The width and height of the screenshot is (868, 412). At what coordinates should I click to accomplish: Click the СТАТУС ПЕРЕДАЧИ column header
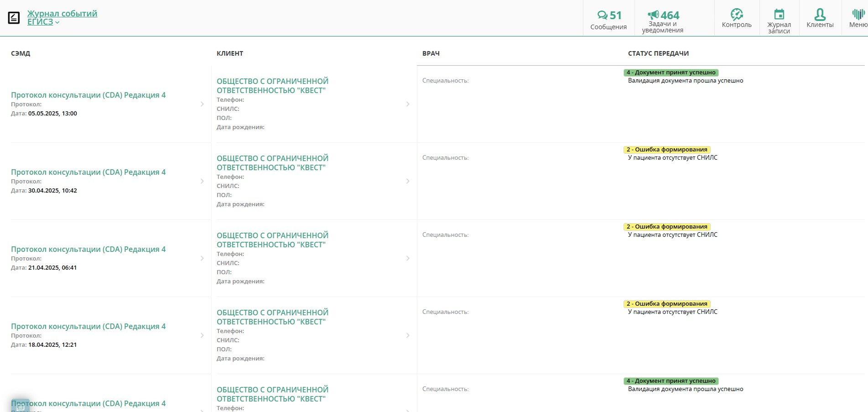click(658, 53)
